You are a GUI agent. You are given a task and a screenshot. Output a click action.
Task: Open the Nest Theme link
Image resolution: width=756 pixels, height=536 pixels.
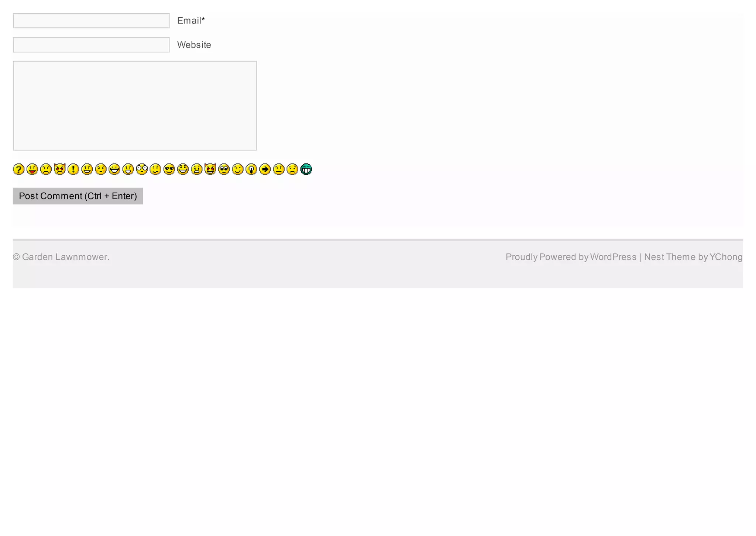point(670,257)
